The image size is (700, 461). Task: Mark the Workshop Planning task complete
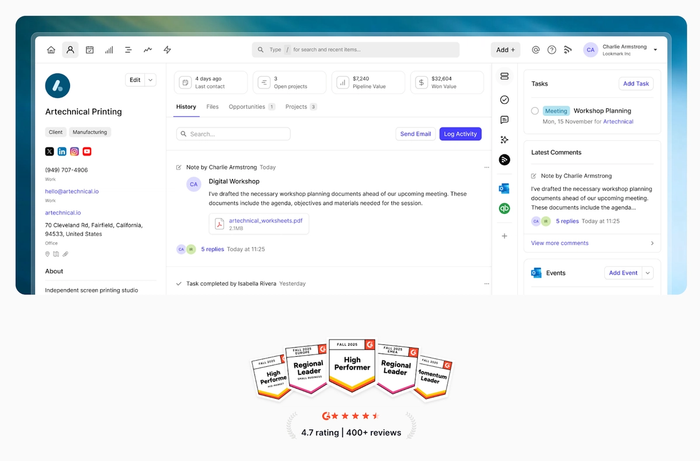coord(535,111)
